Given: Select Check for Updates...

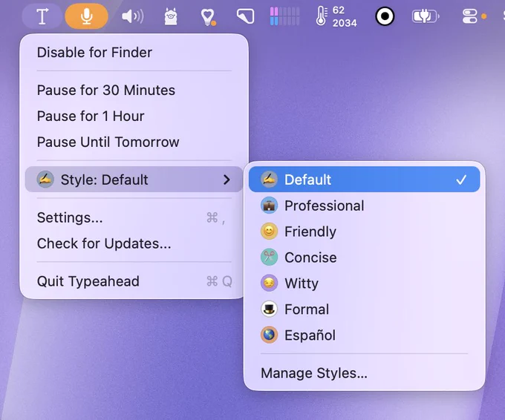Looking at the screenshot, I should pos(134,243).
